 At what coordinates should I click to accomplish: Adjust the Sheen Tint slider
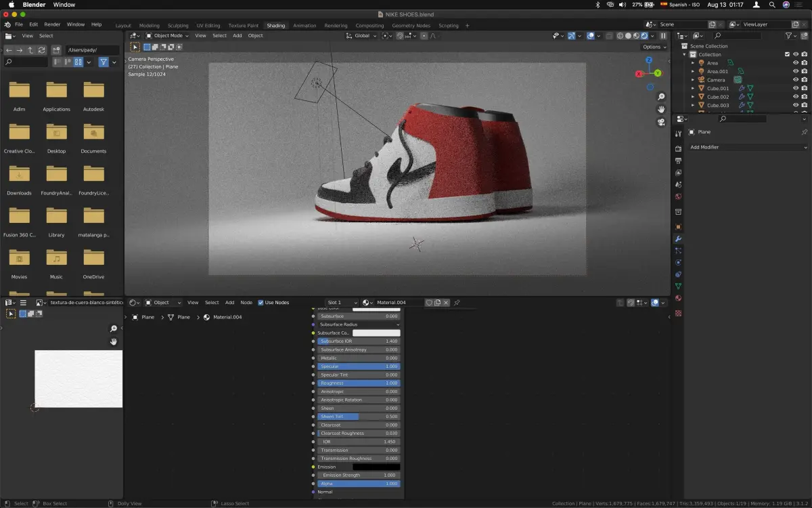[359, 417]
